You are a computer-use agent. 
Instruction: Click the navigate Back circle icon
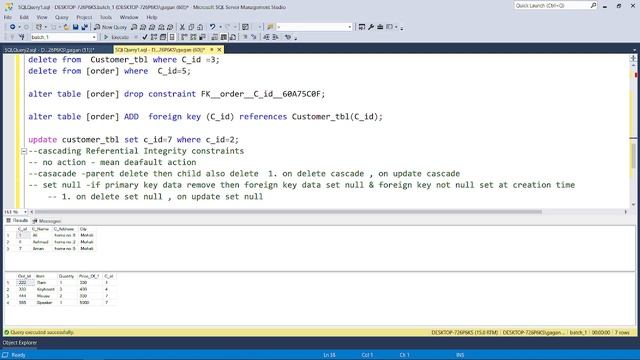coord(13,27)
